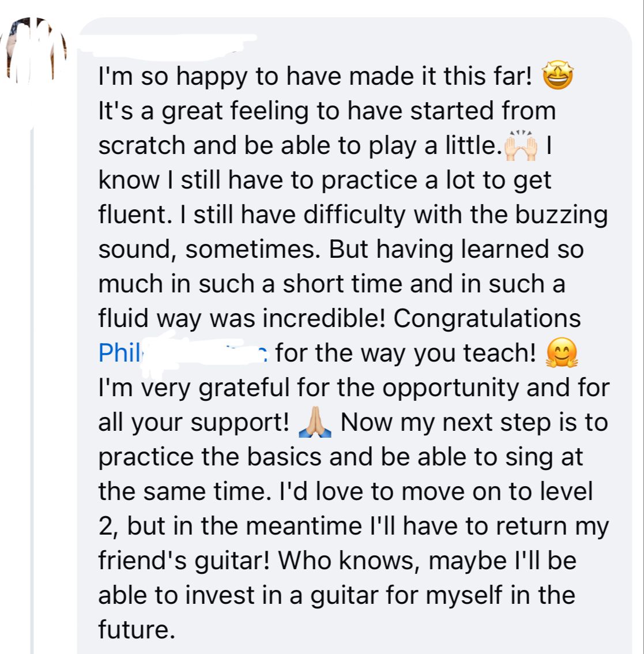Click the raised hands emoji
This screenshot has height=654, width=644.
[521, 147]
